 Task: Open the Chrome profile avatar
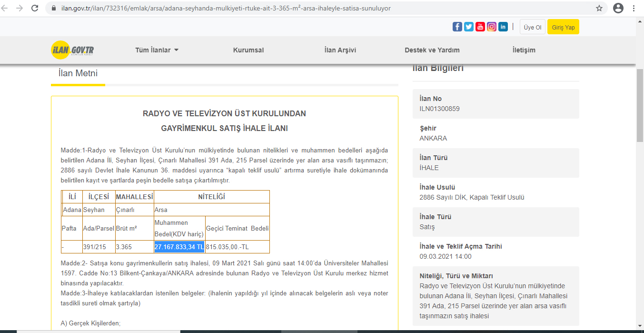coord(618,8)
